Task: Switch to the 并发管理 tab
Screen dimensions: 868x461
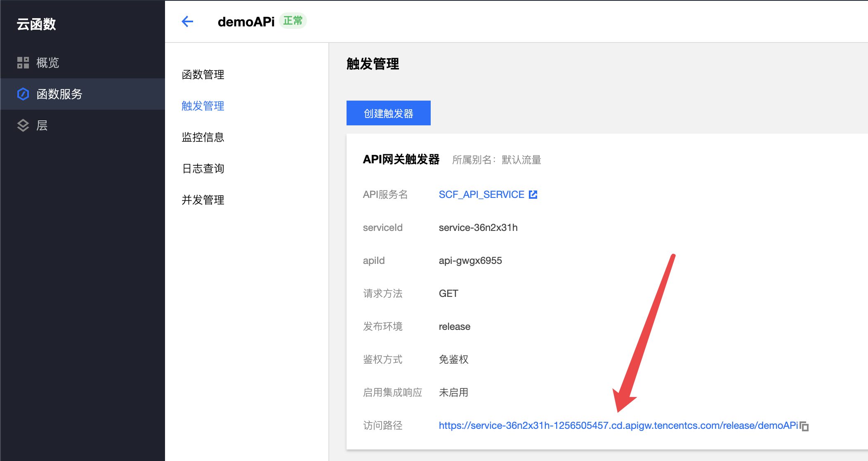Action: click(x=203, y=200)
